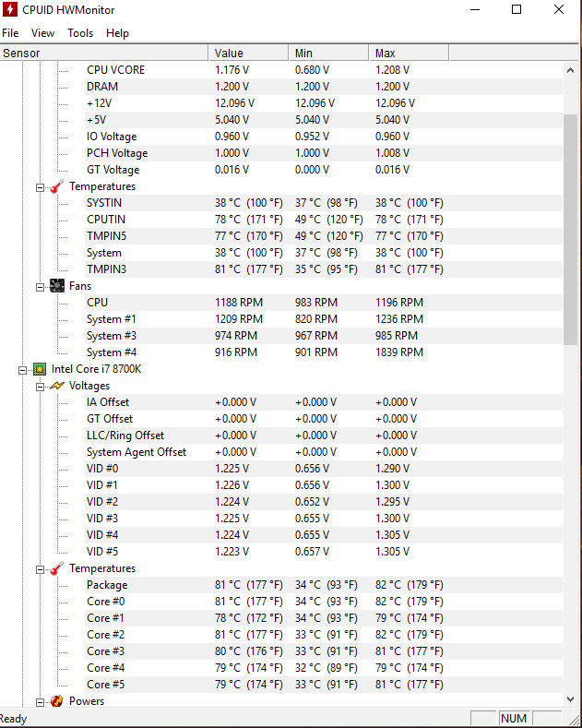Screen dimensions: 582x728
Task: Click the Powers flame icon
Action: point(57,701)
